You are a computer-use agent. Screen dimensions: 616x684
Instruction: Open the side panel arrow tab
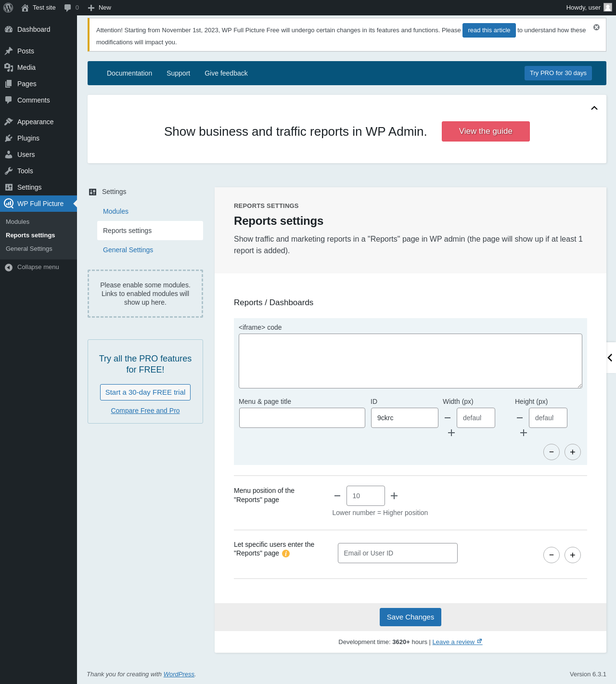click(x=610, y=358)
